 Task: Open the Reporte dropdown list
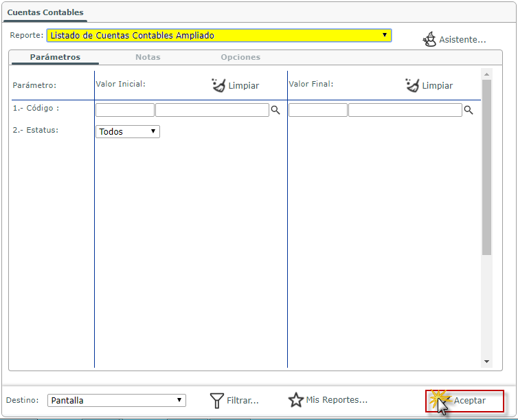(219, 35)
